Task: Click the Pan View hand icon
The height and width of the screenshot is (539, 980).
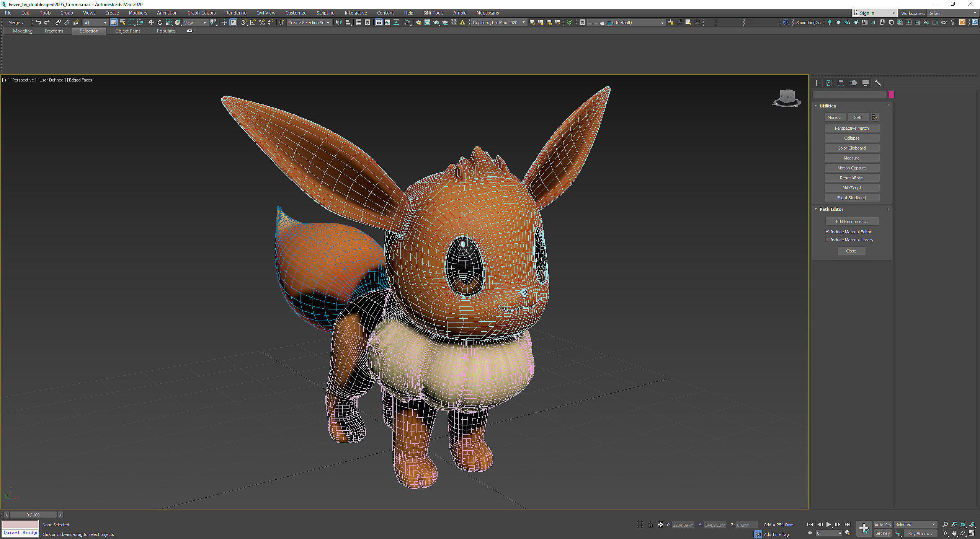Action: point(954,533)
